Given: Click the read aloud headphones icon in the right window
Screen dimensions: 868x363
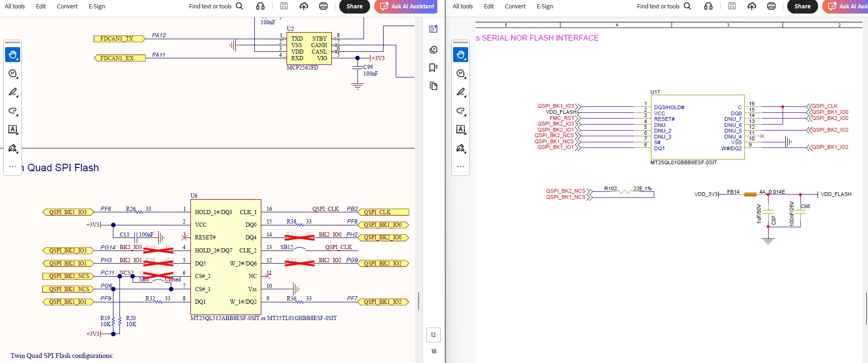Looking at the screenshot, I should click(708, 6).
